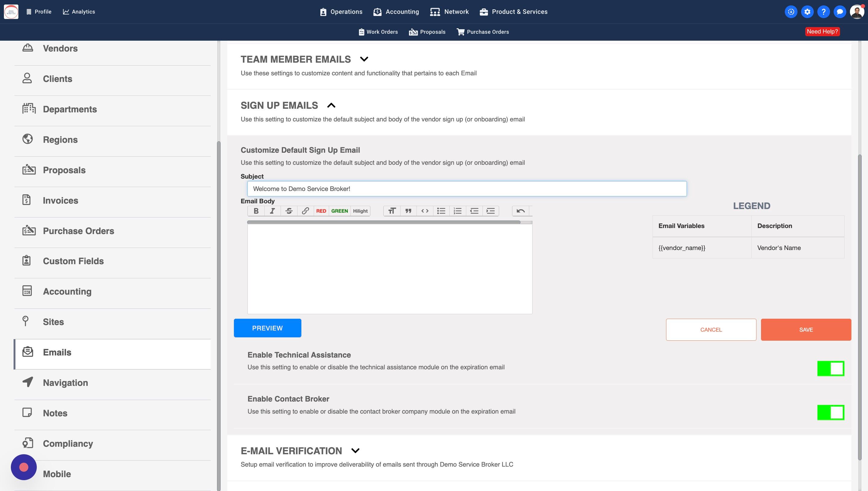868x491 pixels.
Task: Open settings gear in top bar
Action: (807, 12)
